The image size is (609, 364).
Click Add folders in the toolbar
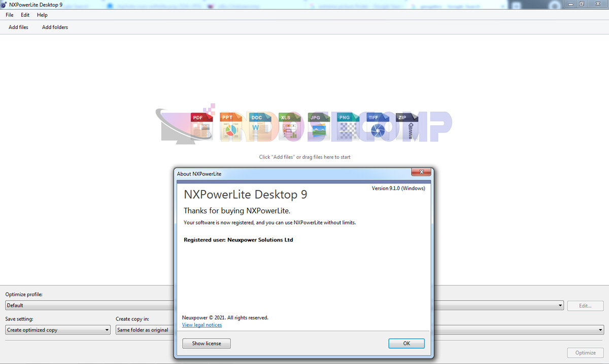tap(55, 27)
